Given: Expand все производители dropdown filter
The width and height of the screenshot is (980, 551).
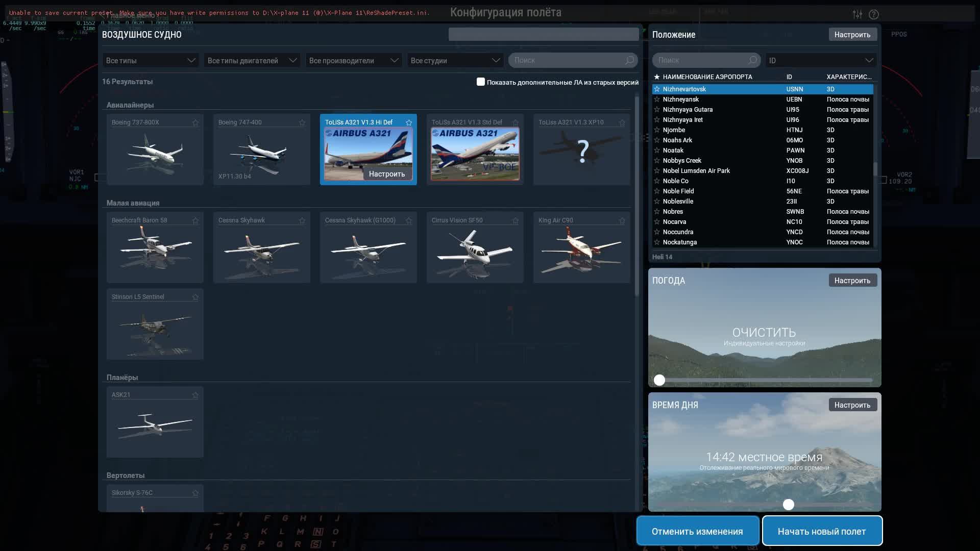Looking at the screenshot, I should click(353, 61).
